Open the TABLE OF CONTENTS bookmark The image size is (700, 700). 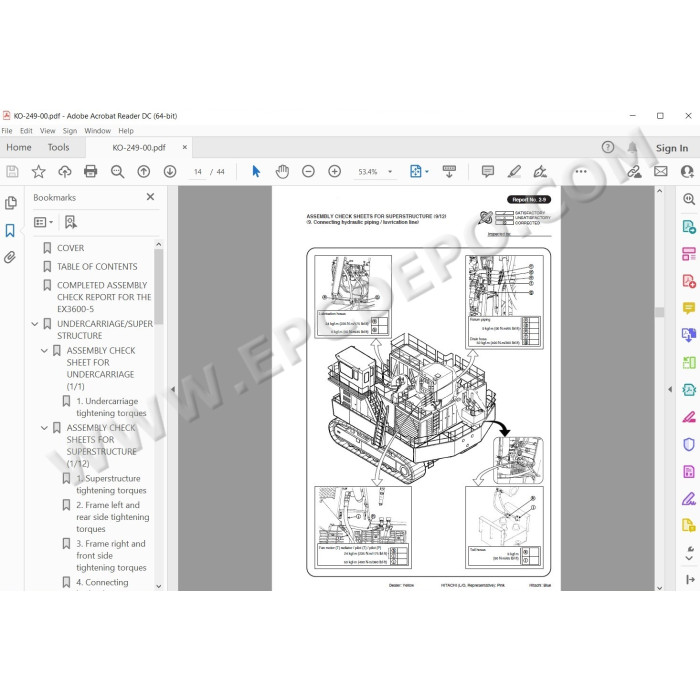[x=97, y=267]
